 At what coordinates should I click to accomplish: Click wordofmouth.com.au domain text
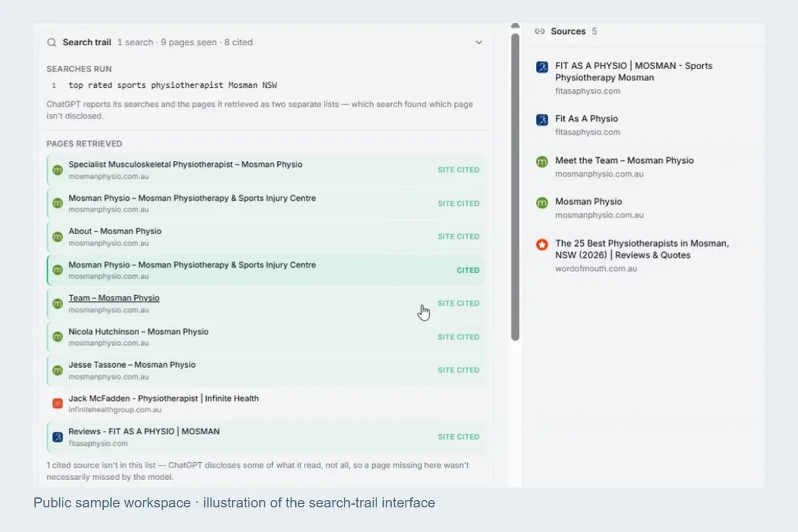(597, 269)
